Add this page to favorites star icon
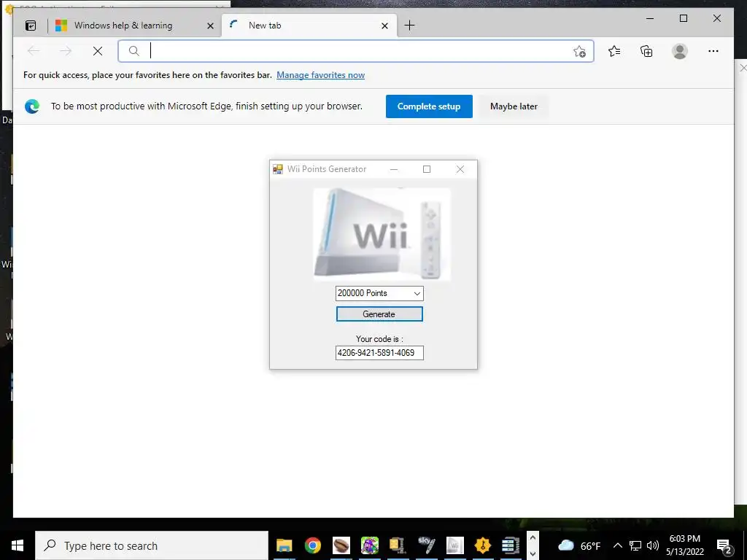The width and height of the screenshot is (747, 560). (579, 52)
